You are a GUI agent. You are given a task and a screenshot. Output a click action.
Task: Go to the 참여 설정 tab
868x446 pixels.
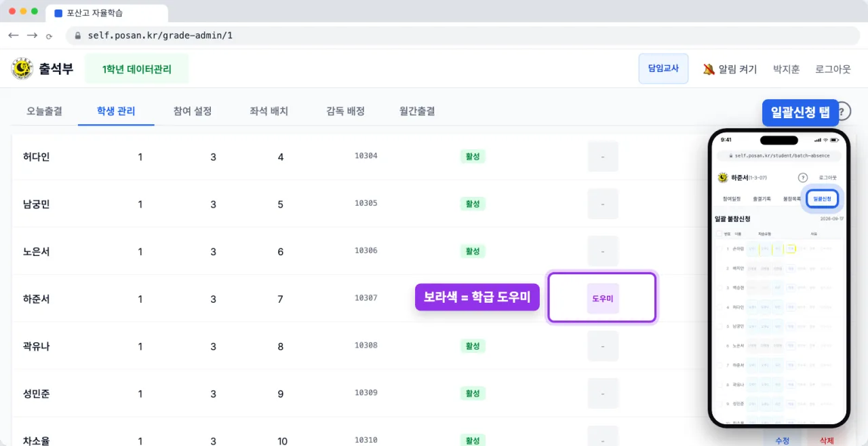(193, 111)
